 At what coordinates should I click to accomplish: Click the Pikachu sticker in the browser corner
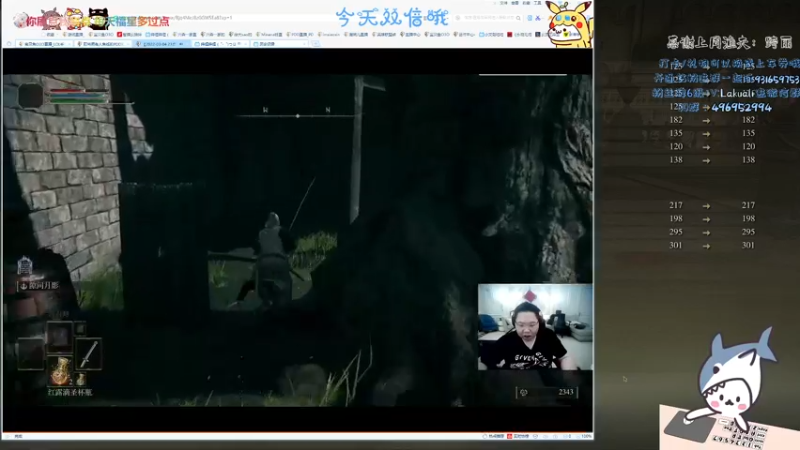[x=568, y=24]
